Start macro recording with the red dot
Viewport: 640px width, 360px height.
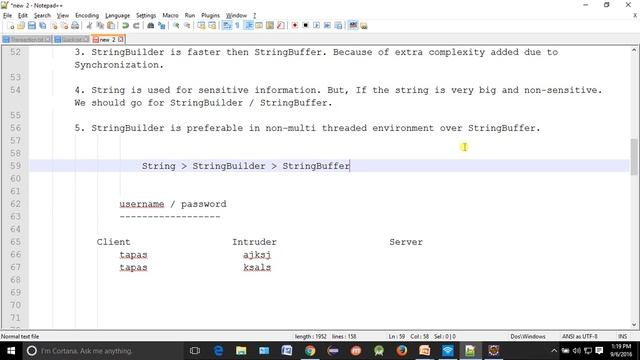pyautogui.click(x=295, y=26)
